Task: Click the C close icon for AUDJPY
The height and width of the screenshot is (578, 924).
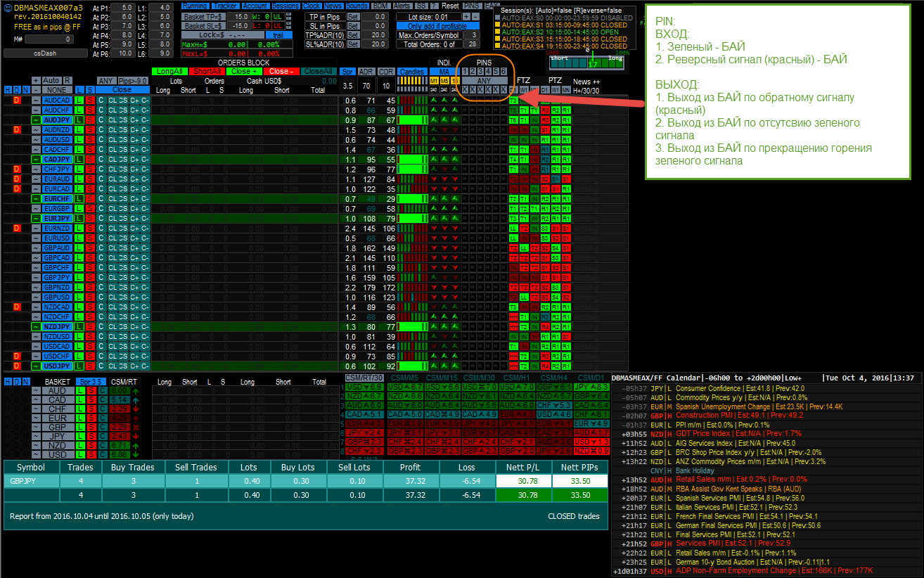Action: point(101,120)
